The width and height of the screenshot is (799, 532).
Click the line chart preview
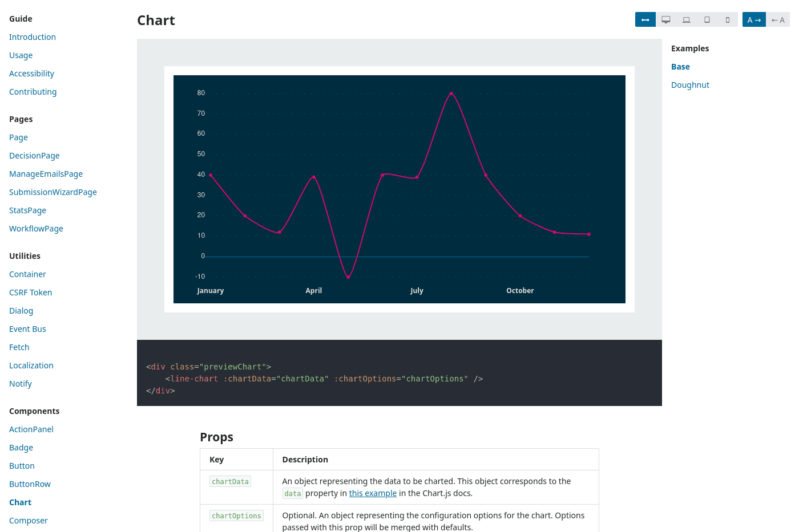(399, 188)
